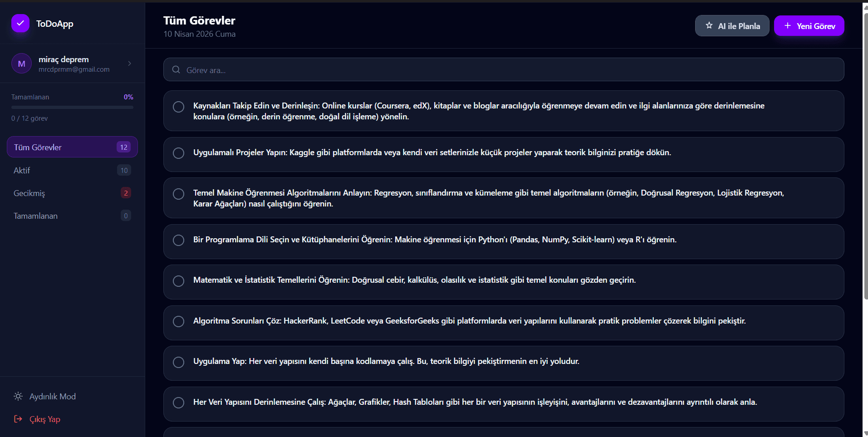868x437 pixels.
Task: Expand the miraç deprem profile chevron
Action: click(130, 64)
